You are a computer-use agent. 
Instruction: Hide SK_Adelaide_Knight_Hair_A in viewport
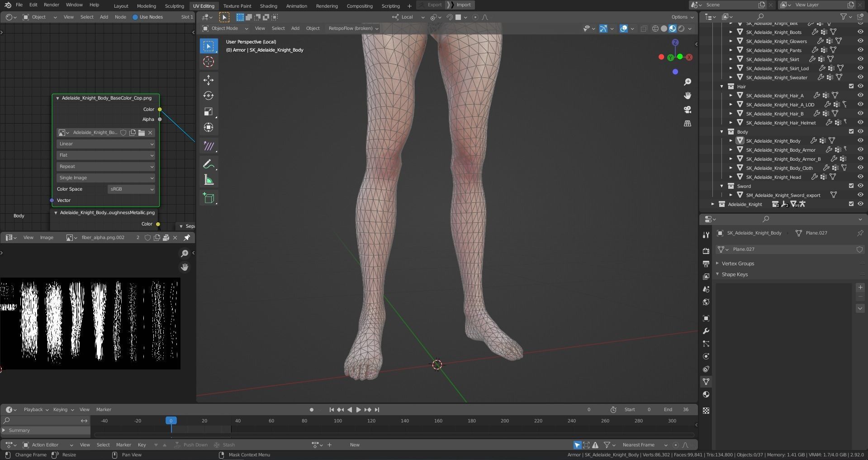(860, 96)
